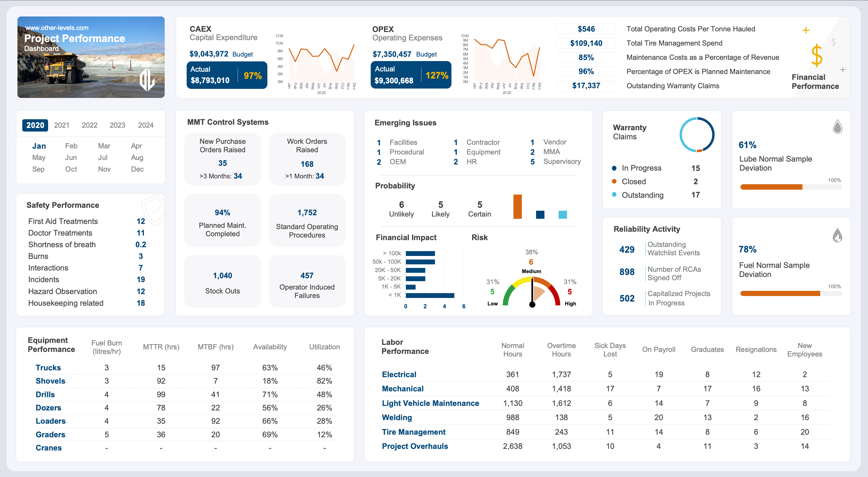This screenshot has width=868, height=477.
Task: Select year 2023
Action: coord(117,125)
